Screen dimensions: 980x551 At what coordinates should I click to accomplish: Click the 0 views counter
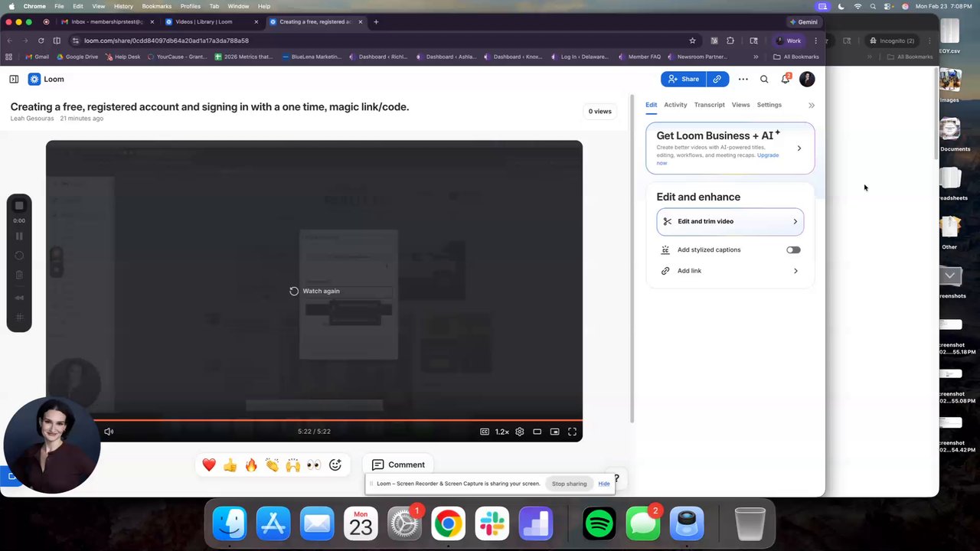pyautogui.click(x=600, y=111)
